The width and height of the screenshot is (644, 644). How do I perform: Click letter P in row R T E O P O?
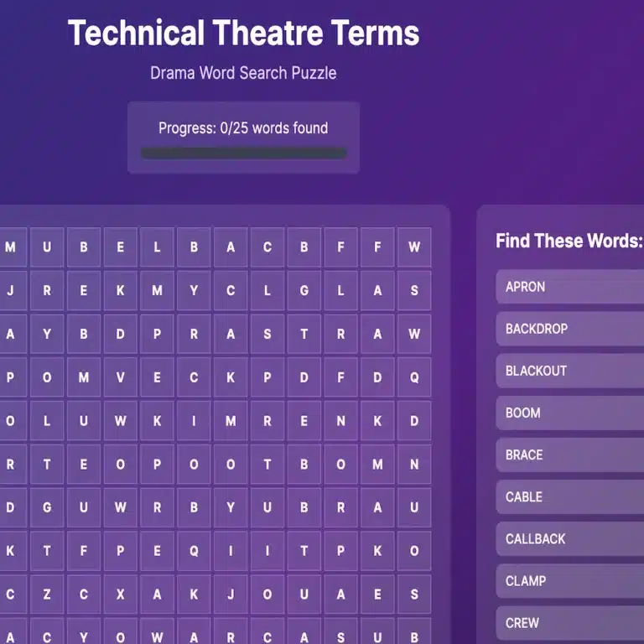pos(157,464)
